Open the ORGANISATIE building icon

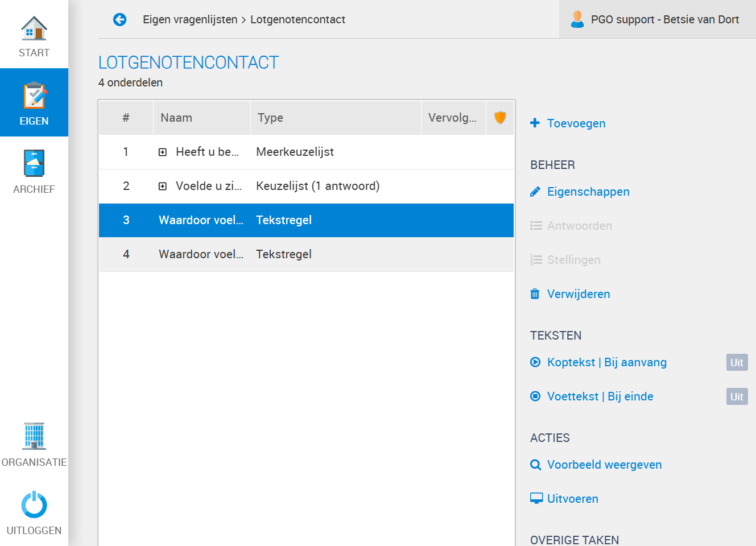click(x=34, y=436)
